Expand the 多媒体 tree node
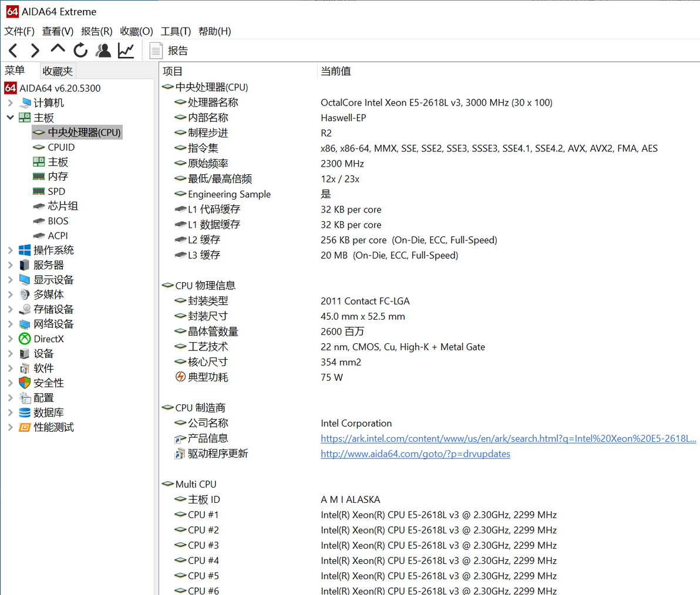The height and width of the screenshot is (595, 700). click(10, 295)
